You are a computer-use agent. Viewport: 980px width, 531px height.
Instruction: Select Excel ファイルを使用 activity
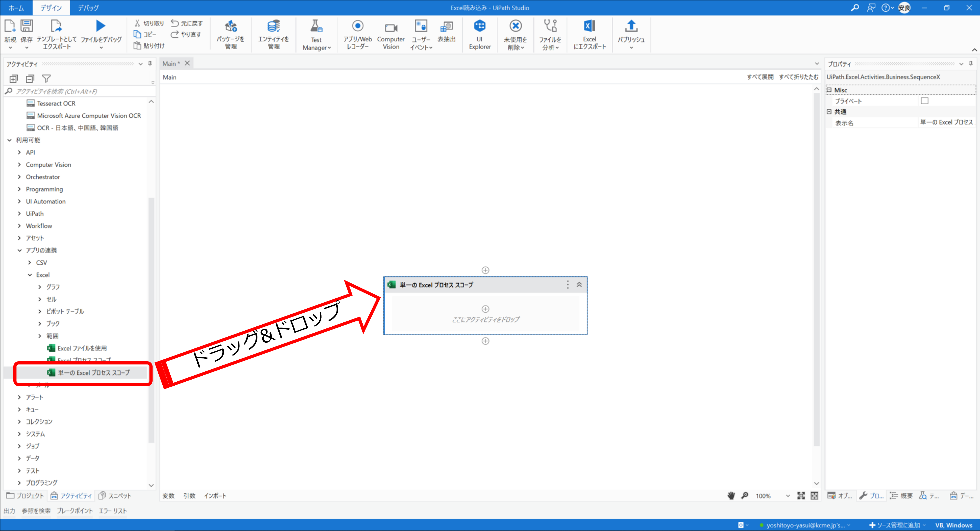click(77, 348)
